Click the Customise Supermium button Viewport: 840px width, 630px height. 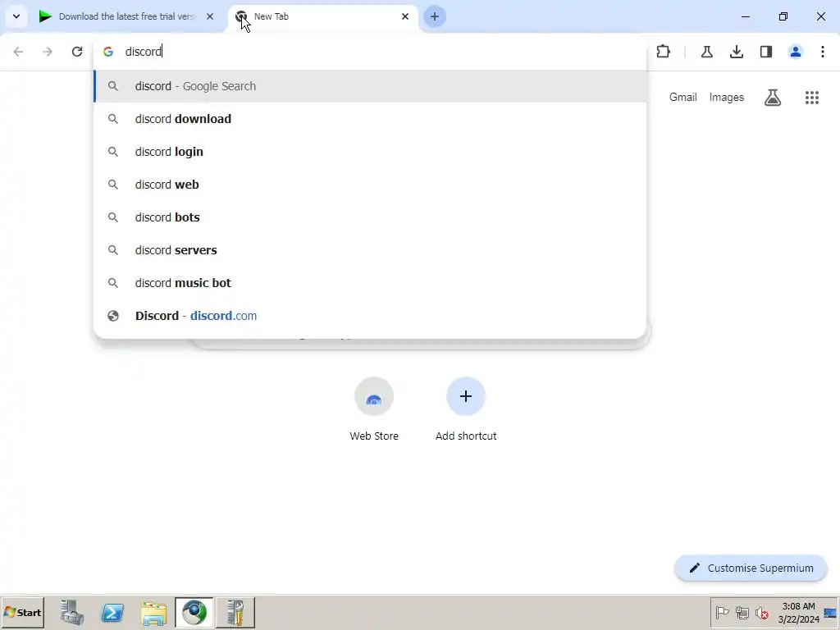[x=751, y=568]
